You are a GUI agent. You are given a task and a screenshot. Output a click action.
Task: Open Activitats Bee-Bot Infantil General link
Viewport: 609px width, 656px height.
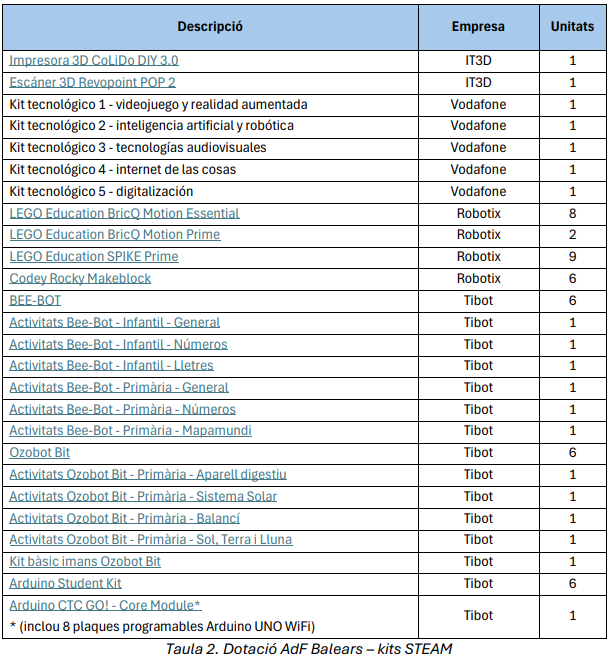(114, 322)
